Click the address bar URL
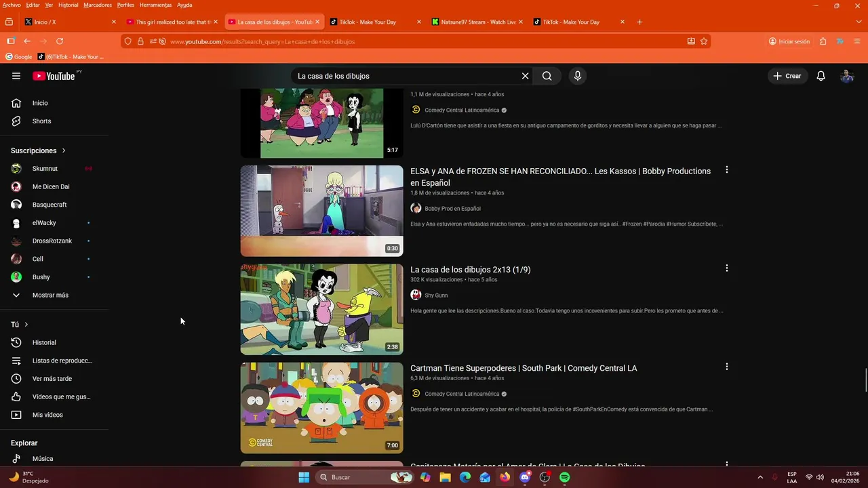 click(x=262, y=41)
